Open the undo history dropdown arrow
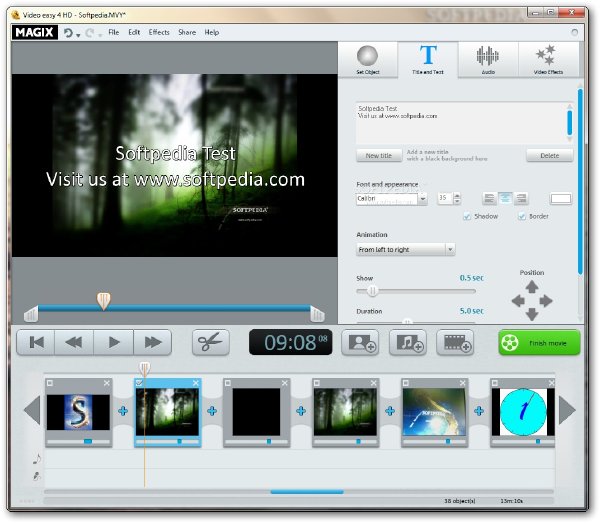Viewport: 600px width, 523px height. point(78,35)
